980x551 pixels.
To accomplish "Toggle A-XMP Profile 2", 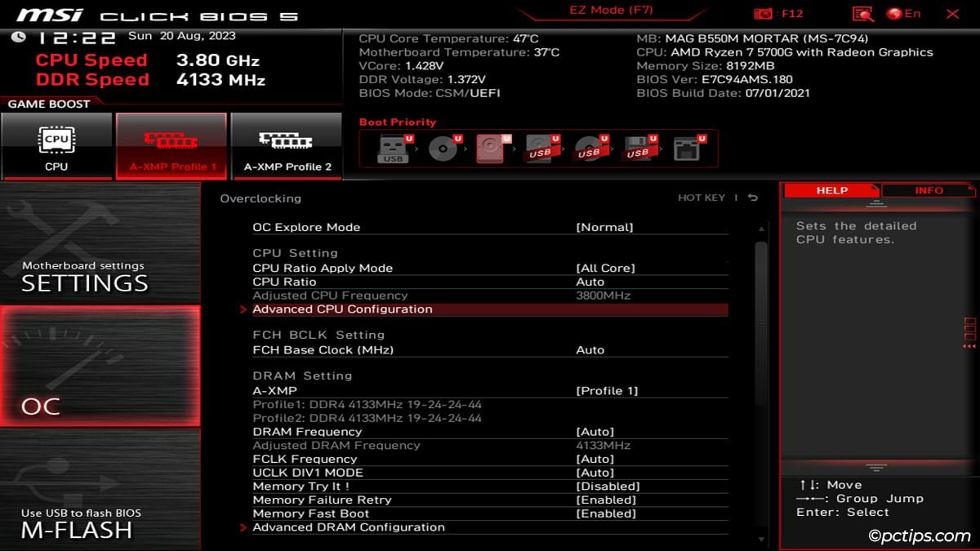I will [x=287, y=146].
